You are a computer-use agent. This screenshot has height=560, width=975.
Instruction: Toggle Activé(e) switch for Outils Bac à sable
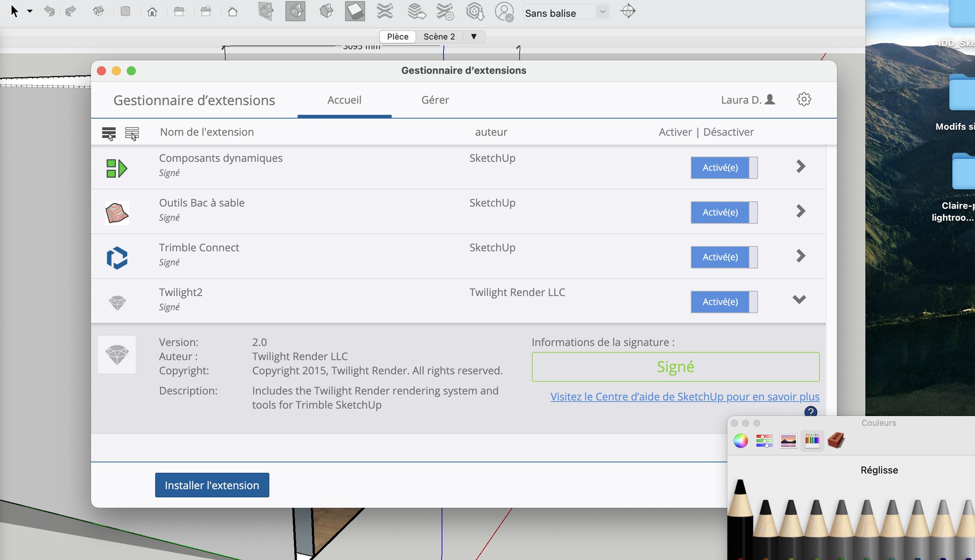click(724, 212)
